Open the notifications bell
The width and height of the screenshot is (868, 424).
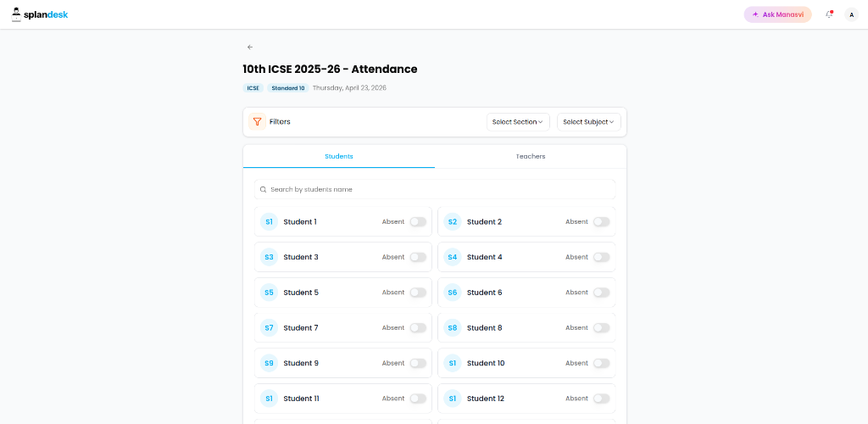pyautogui.click(x=829, y=15)
